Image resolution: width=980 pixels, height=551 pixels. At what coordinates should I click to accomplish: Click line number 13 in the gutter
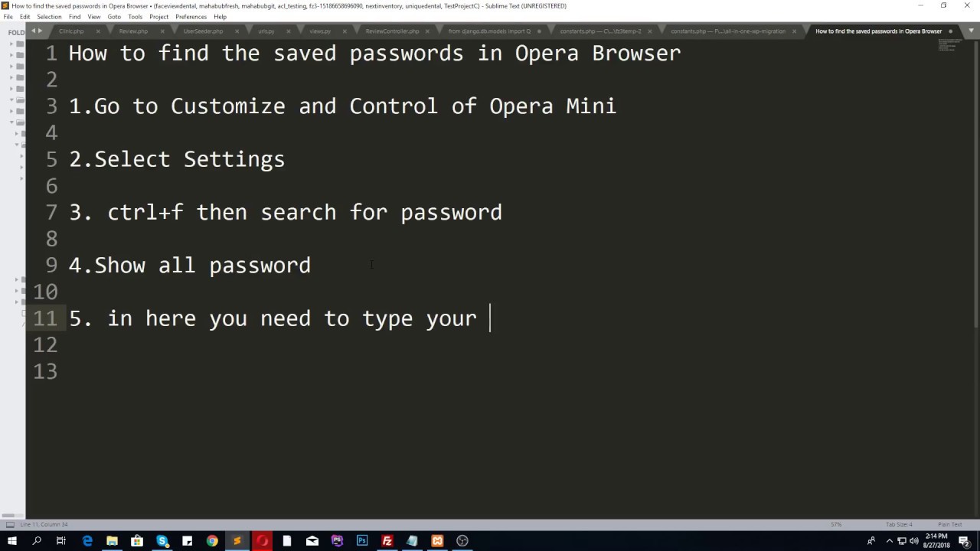(x=45, y=371)
